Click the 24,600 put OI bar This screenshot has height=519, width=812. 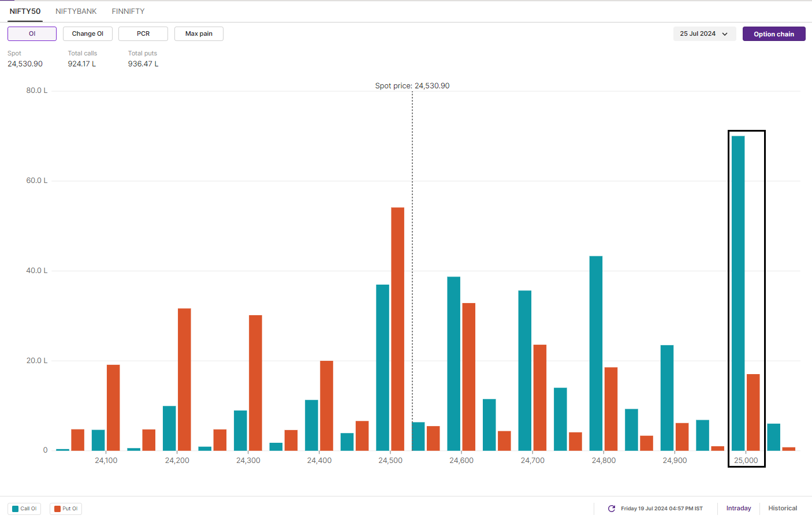coord(469,377)
